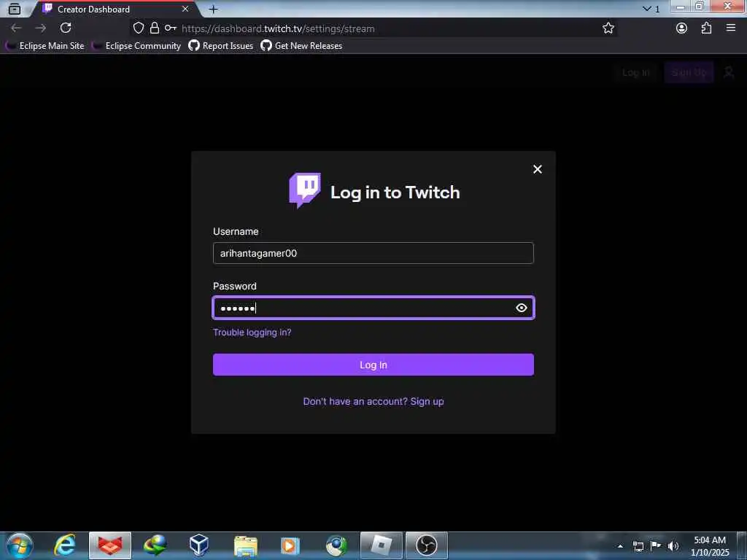Click the dimmed user profile icon
Screen dimensions: 747x560
click(x=729, y=72)
